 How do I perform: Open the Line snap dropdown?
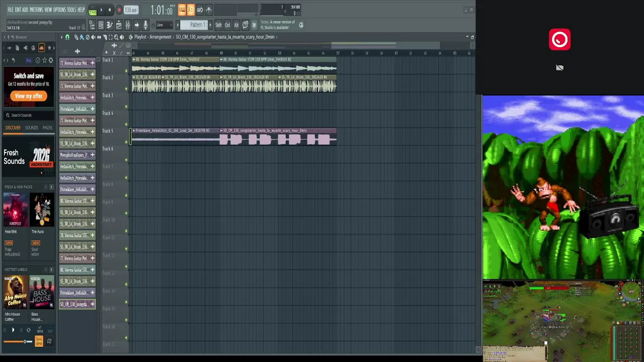coord(164,25)
